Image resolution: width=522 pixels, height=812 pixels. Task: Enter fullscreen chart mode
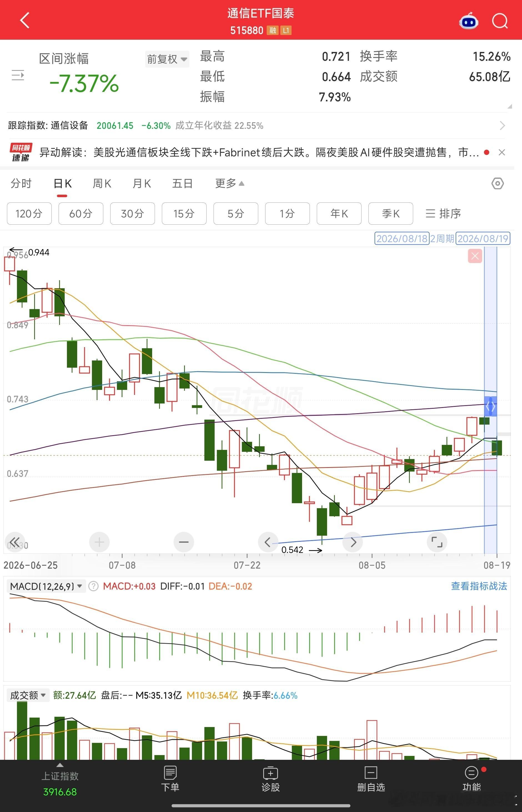click(437, 542)
